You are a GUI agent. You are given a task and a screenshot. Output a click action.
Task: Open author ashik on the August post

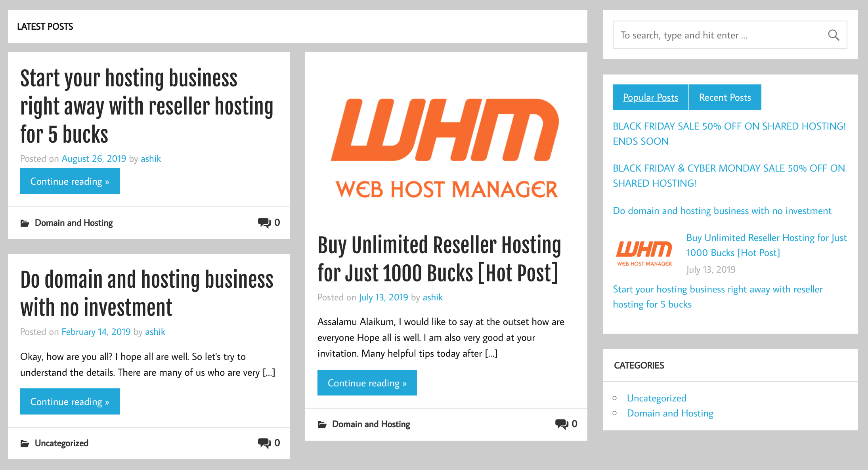151,159
